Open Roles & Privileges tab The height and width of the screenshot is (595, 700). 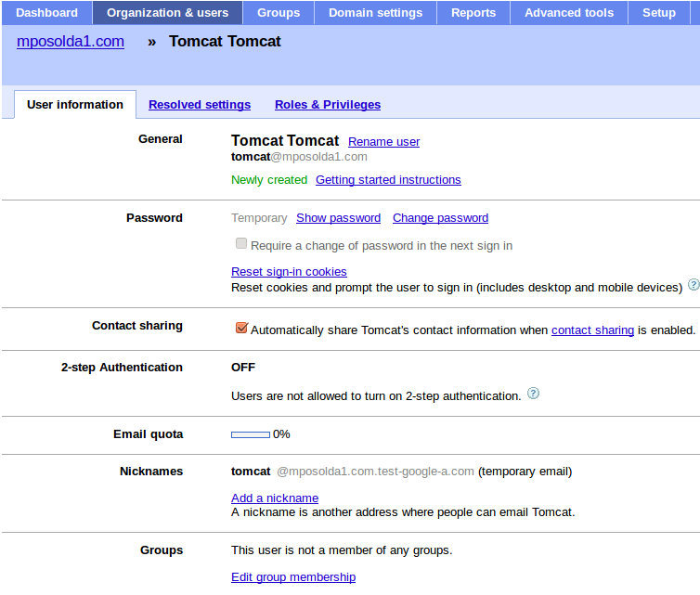[328, 105]
